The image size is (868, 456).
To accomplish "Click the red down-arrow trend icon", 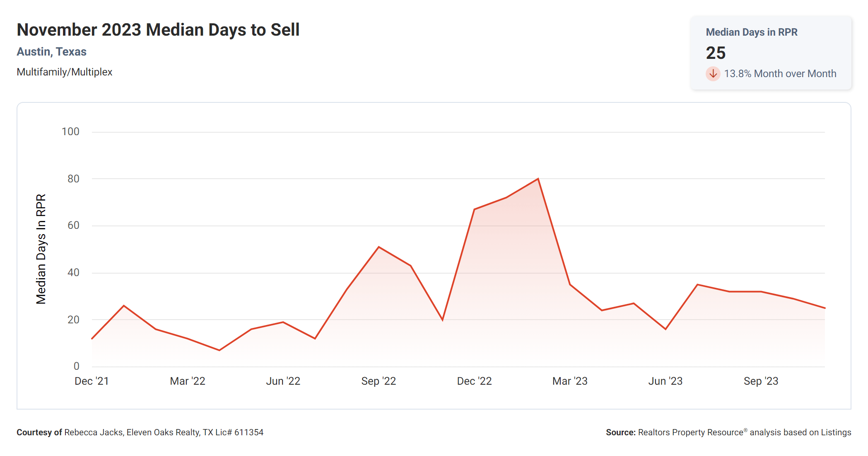I will coord(713,74).
